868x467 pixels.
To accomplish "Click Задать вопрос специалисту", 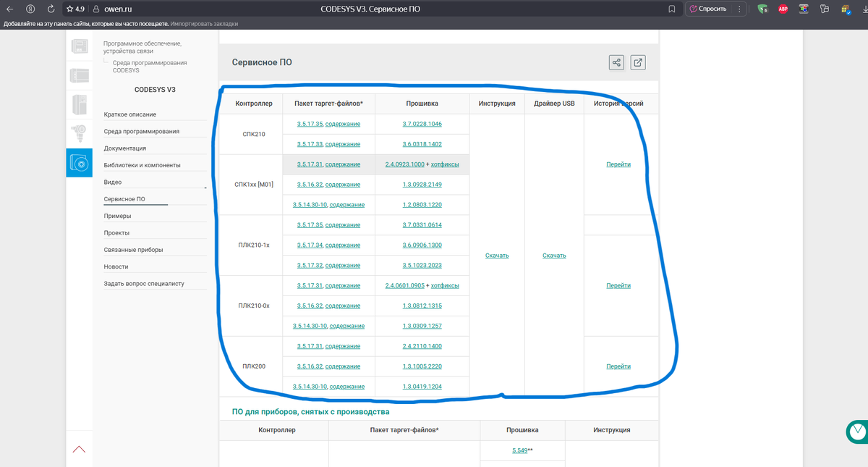I will pyautogui.click(x=144, y=283).
